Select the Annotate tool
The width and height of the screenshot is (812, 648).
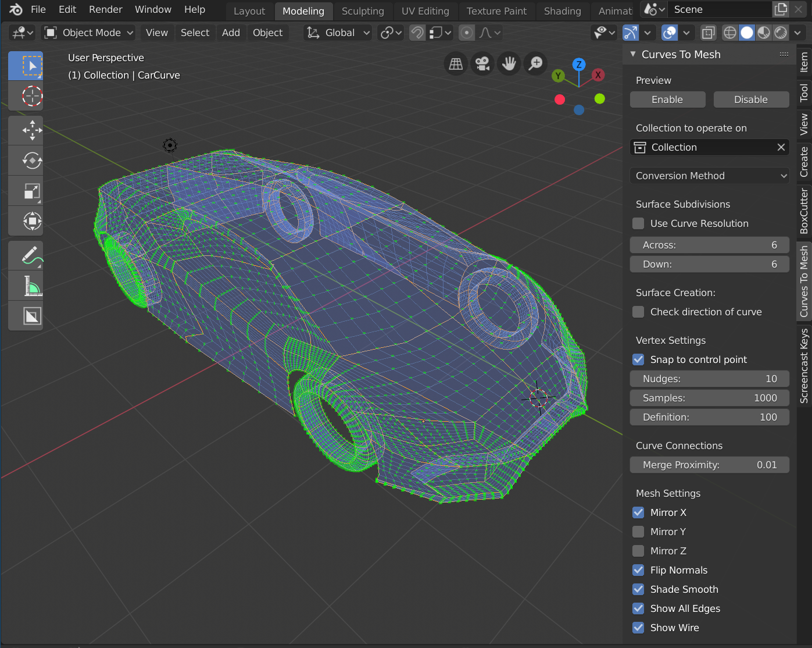coord(26,255)
